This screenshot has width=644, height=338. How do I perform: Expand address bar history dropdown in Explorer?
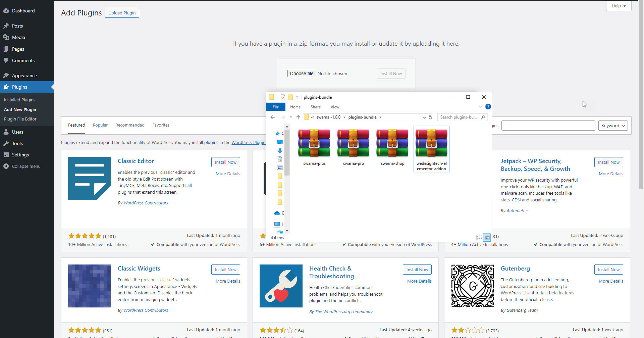click(x=424, y=117)
